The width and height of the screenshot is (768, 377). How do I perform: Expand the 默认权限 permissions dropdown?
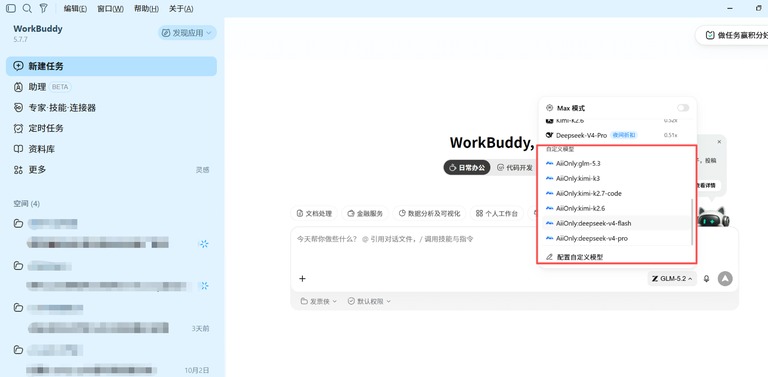(369, 301)
